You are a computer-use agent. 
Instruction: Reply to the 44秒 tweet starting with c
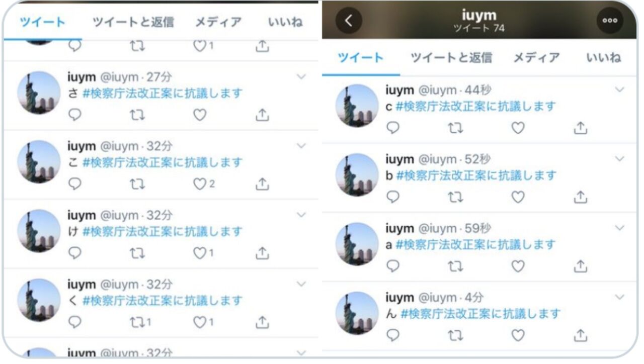pos(393,128)
